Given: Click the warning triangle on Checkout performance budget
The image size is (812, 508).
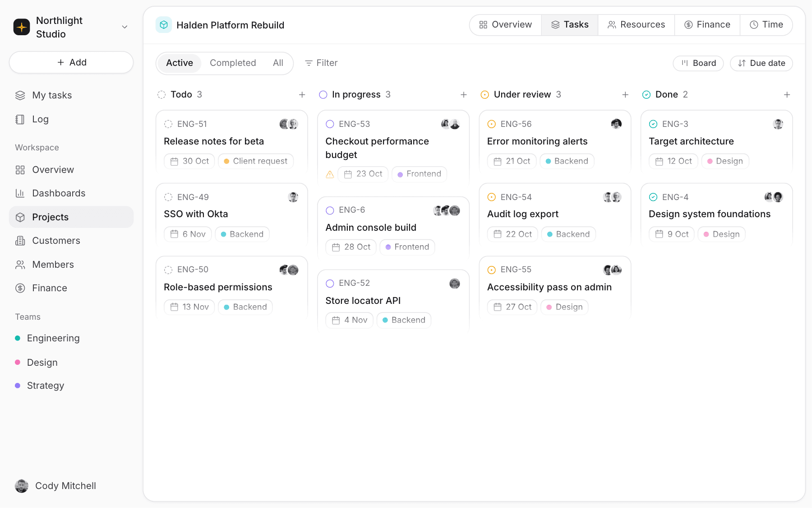Looking at the screenshot, I should point(330,174).
